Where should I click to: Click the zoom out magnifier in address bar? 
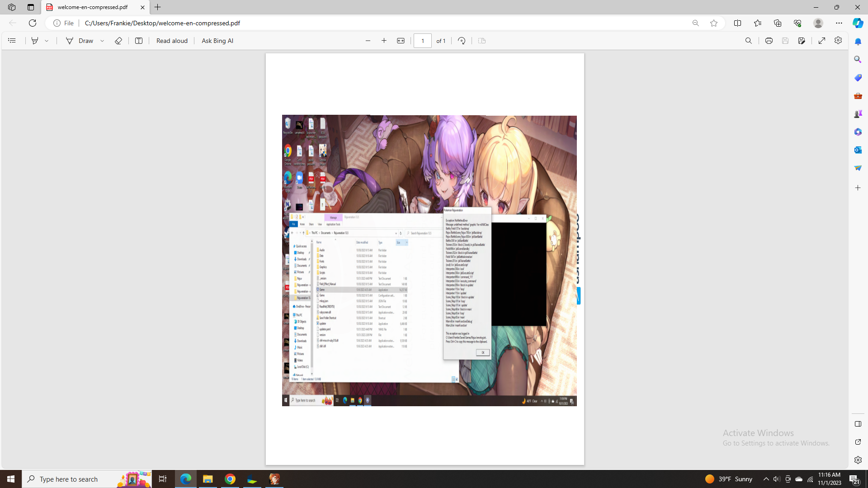pos(696,23)
